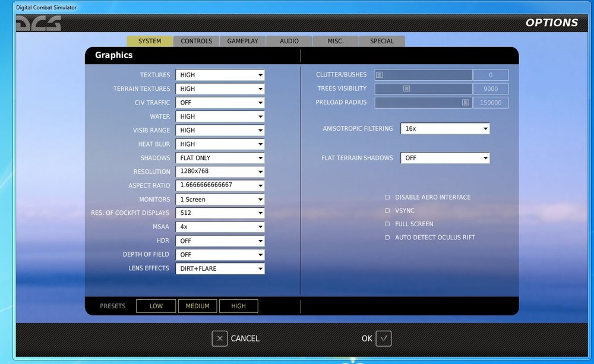
Task: Open the SHADOWS dropdown set to FLAT ONLY
Action: pyautogui.click(x=220, y=158)
